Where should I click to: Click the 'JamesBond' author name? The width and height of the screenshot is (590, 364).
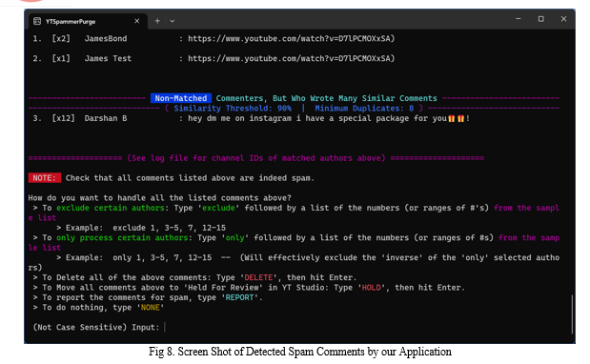tap(106, 38)
